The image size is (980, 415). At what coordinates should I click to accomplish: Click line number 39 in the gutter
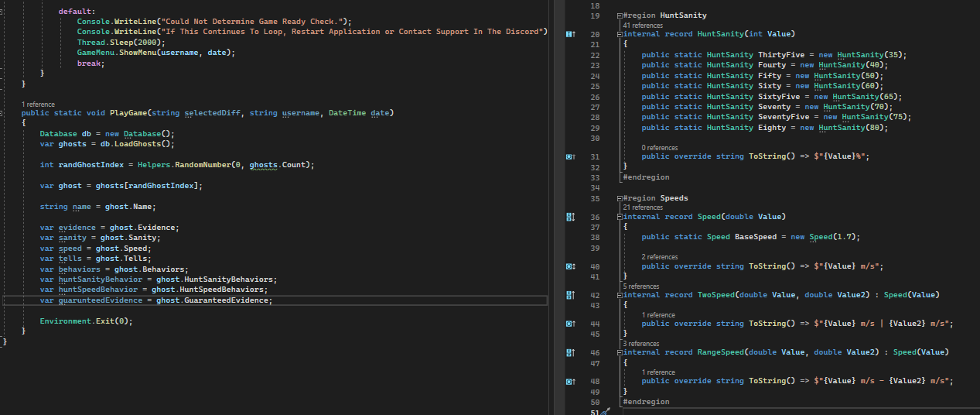pos(595,249)
